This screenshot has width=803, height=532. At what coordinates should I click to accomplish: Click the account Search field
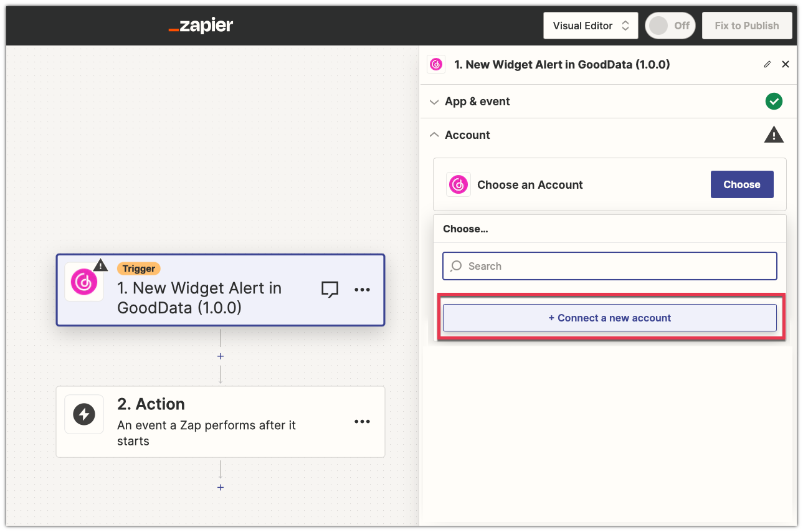610,266
